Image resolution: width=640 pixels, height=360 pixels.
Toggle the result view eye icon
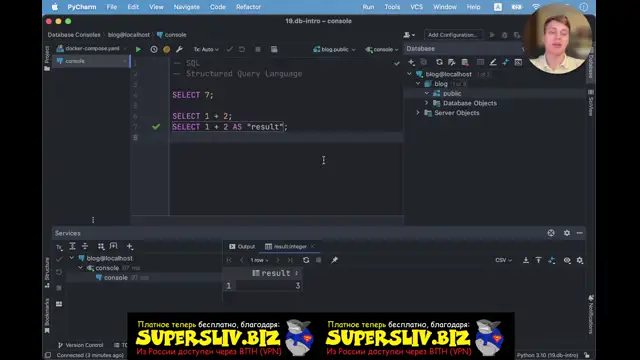[x=567, y=260]
